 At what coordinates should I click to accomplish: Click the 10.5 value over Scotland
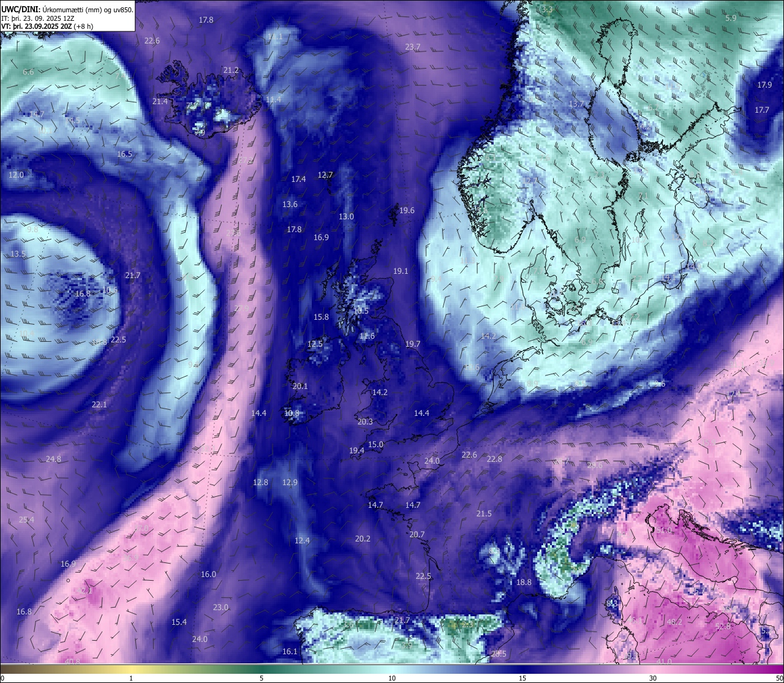point(361,311)
